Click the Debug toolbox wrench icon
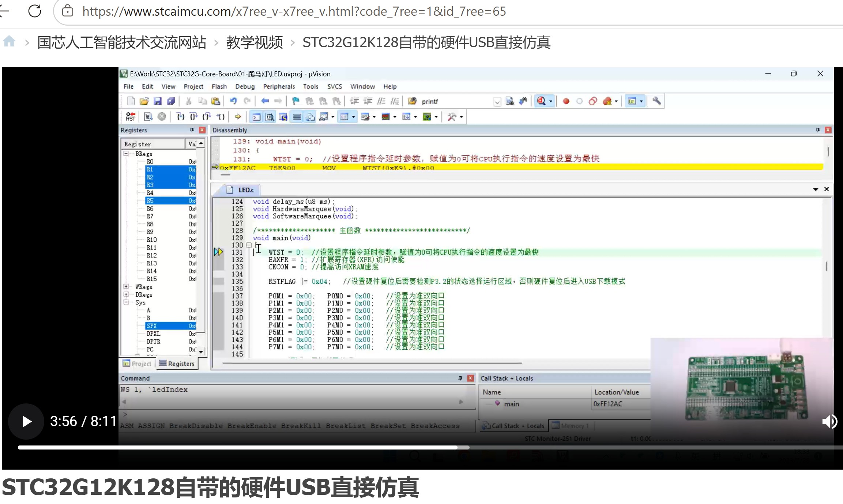This screenshot has height=504, width=843. (452, 117)
